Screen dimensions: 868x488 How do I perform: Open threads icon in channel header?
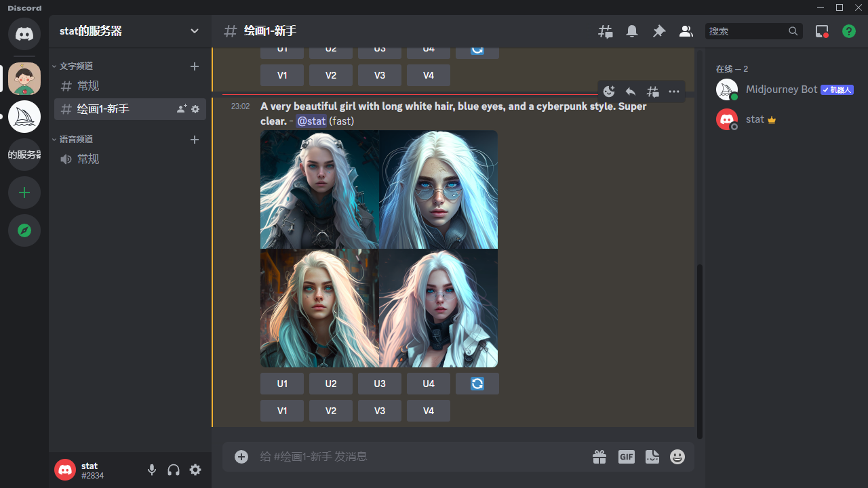point(605,31)
